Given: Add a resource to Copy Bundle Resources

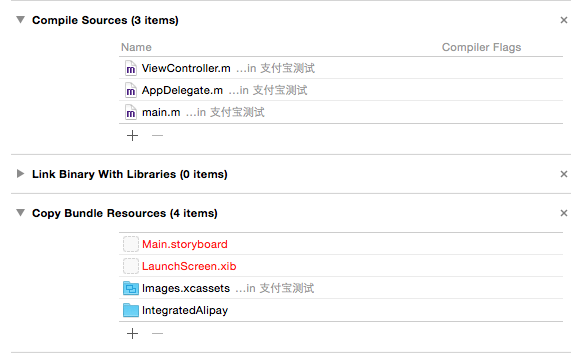Looking at the screenshot, I should click(x=133, y=334).
